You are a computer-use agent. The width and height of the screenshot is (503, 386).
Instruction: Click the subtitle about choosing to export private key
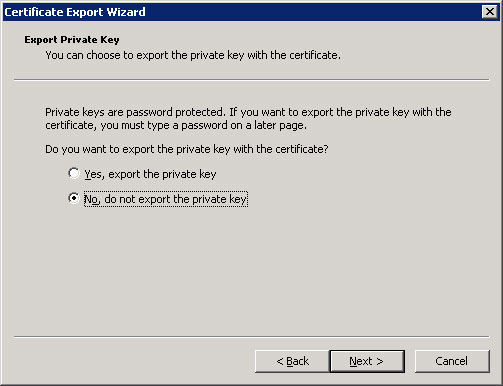tap(193, 55)
